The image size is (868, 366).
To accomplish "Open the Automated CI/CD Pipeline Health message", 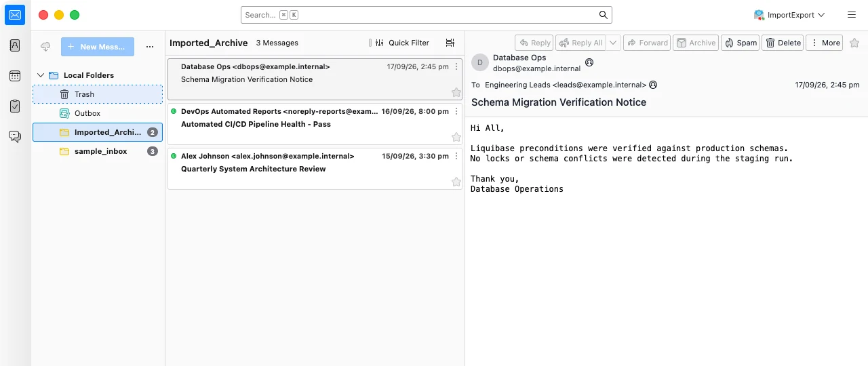I will [315, 124].
